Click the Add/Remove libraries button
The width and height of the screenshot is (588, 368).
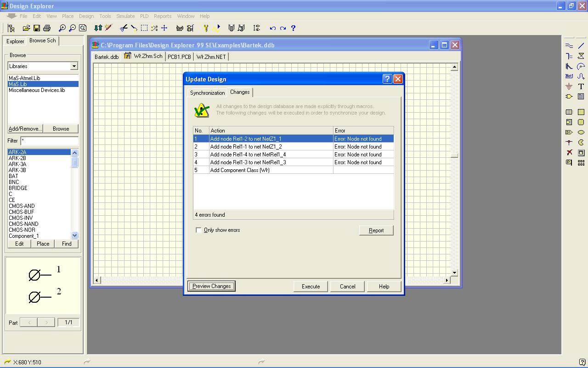tap(25, 129)
